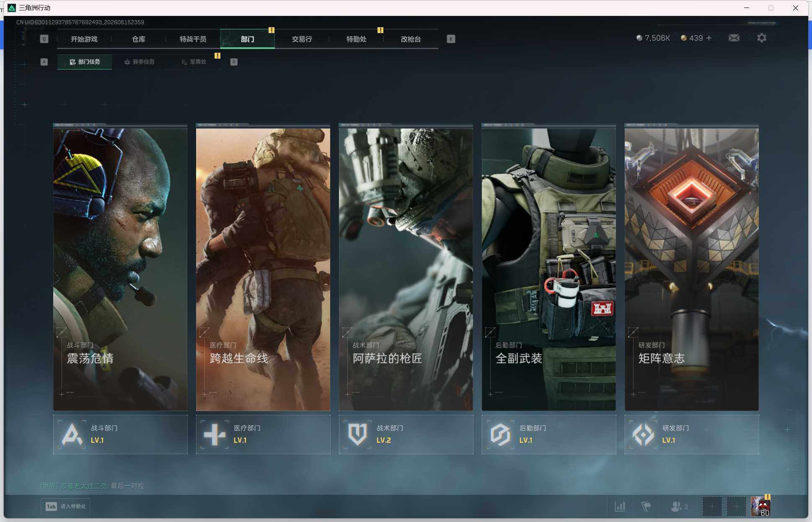Image resolution: width=812 pixels, height=522 pixels.
Task: Click the 世界 chat message line
Action: 92,486
